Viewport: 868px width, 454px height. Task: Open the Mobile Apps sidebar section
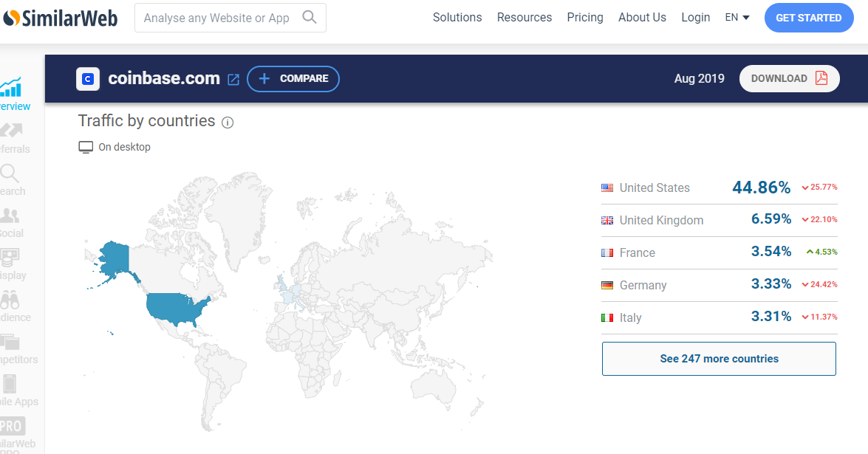18,391
